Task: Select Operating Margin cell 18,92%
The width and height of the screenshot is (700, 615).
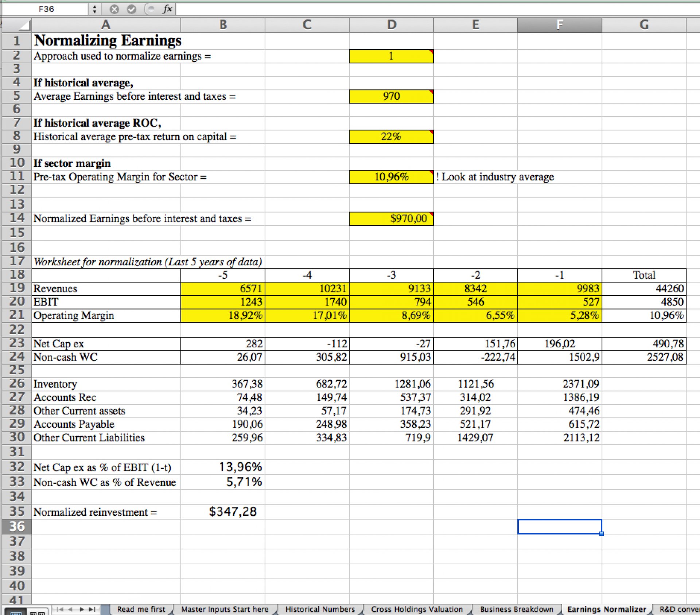Action: point(223,315)
